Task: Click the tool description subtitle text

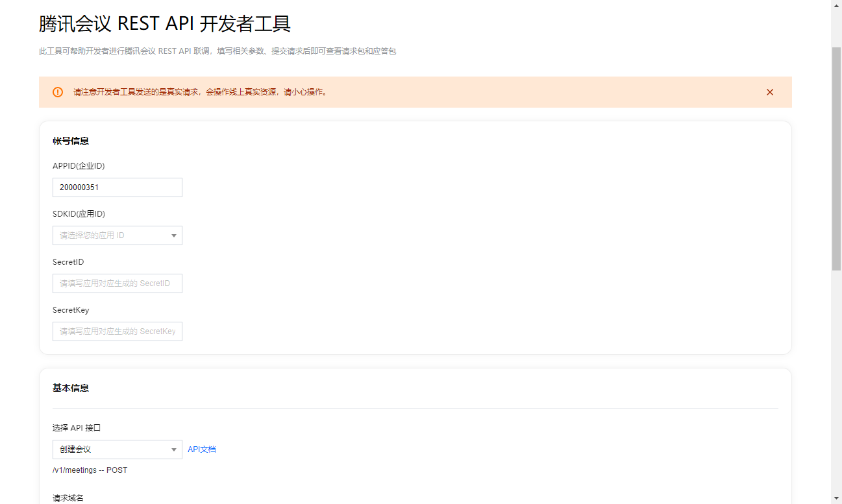Action: (x=217, y=51)
